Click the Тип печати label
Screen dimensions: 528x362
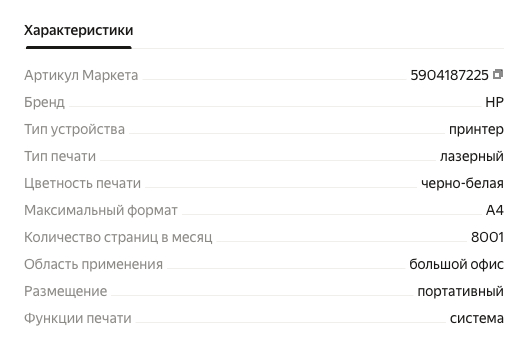(60, 156)
